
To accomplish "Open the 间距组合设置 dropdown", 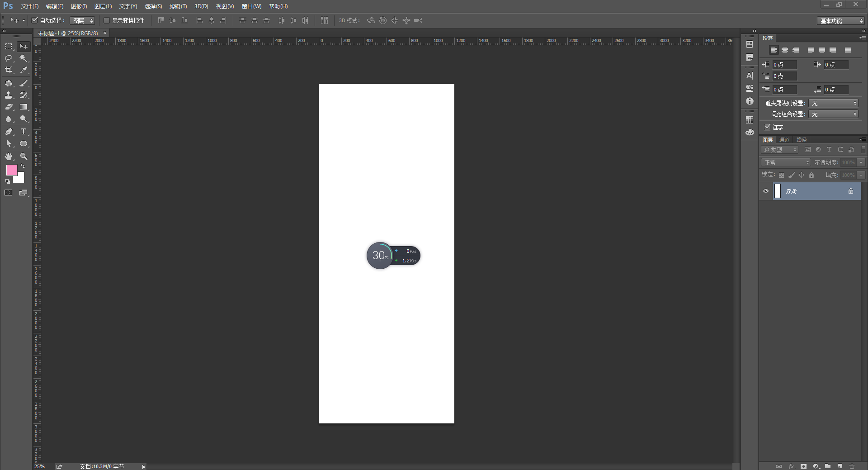I will point(833,114).
